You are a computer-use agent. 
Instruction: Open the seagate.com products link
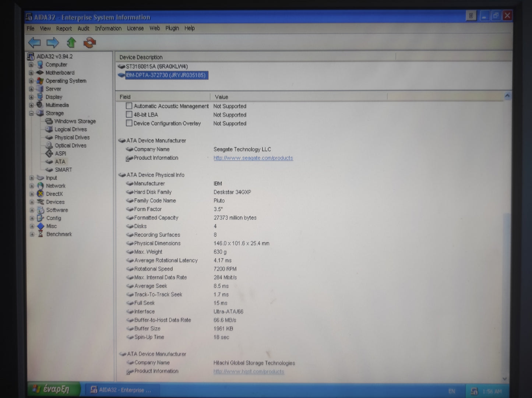[253, 158]
